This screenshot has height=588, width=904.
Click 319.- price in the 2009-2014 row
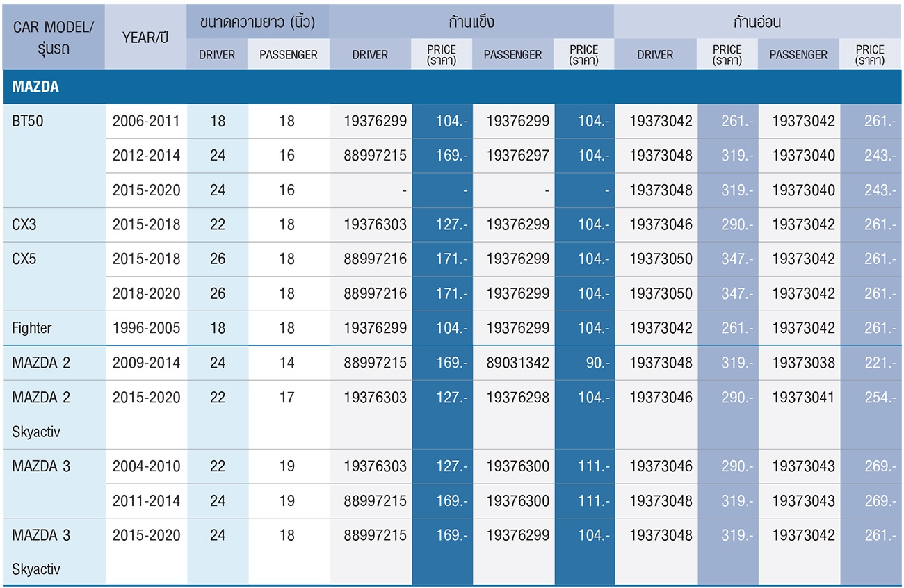(x=737, y=363)
